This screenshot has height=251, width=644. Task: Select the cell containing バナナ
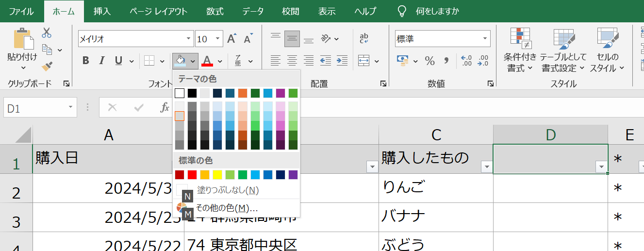click(436, 218)
